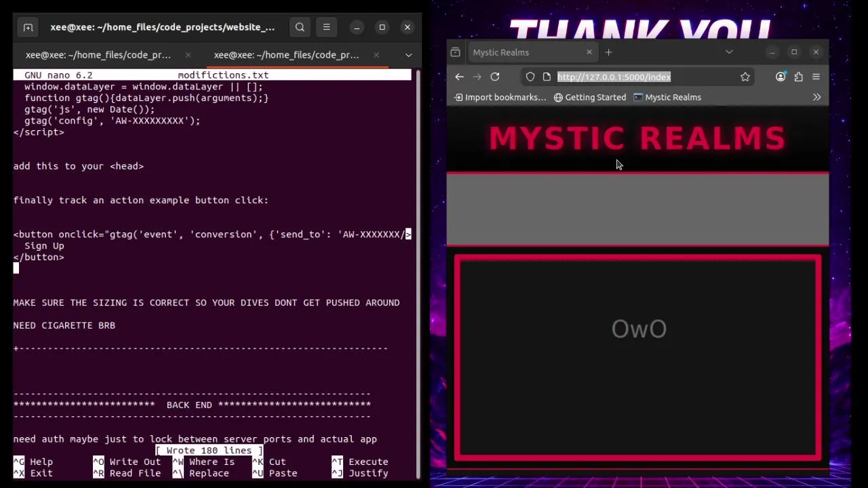This screenshot has height=488, width=868.
Task: Click the 'Wrote 180 lines' status message
Action: 209,451
